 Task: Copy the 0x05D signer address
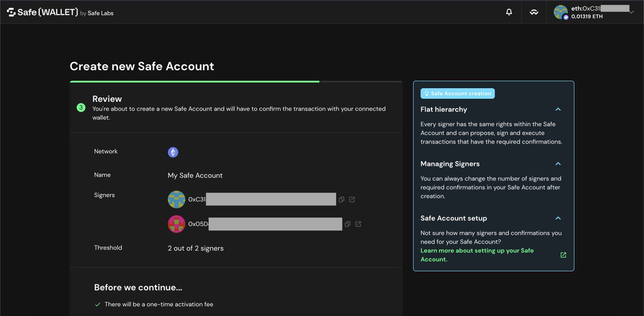[348, 224]
